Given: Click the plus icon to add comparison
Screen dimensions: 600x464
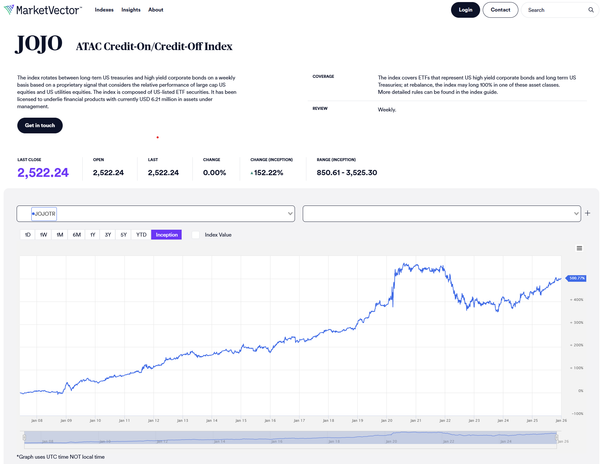Looking at the screenshot, I should click(x=588, y=213).
